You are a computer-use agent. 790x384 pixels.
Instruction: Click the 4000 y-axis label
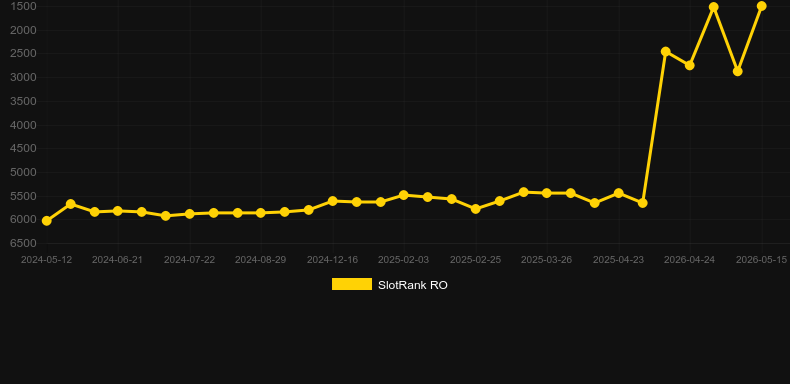[23, 125]
